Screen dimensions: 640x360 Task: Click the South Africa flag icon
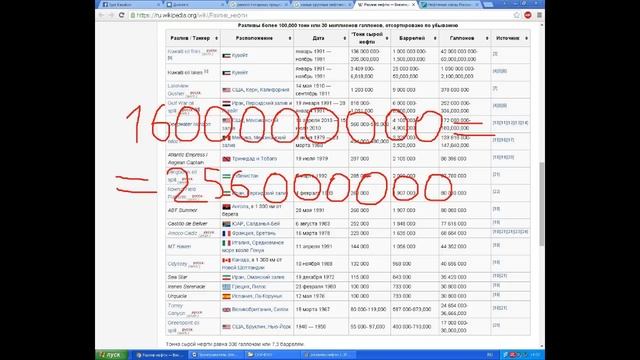(x=227, y=224)
